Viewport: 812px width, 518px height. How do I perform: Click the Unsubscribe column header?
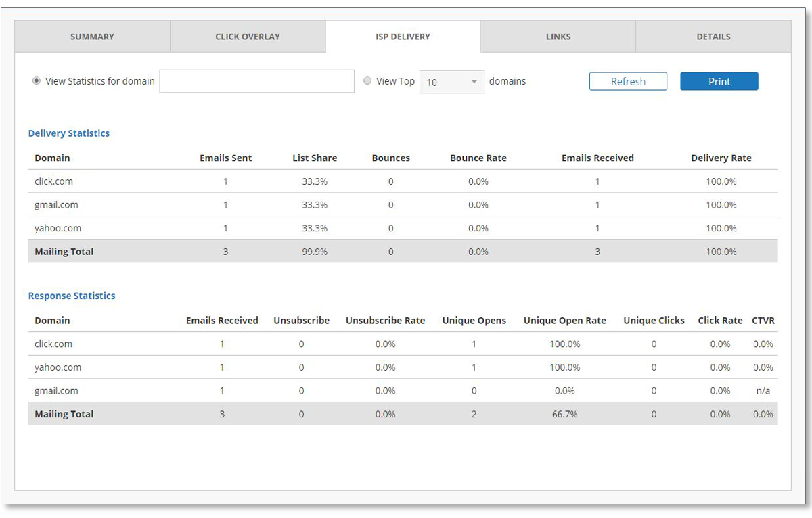[x=302, y=321]
